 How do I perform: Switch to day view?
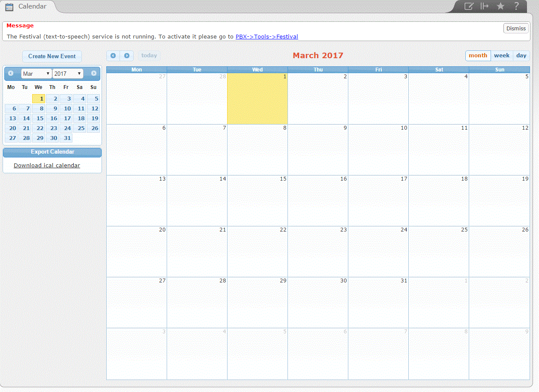point(521,56)
